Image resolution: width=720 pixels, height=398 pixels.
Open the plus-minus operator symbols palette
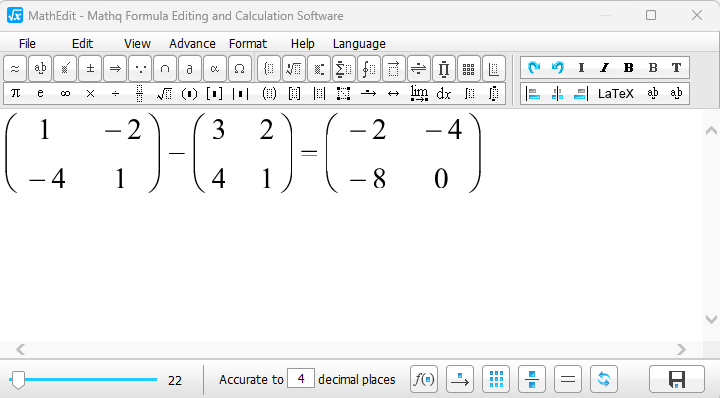point(90,69)
